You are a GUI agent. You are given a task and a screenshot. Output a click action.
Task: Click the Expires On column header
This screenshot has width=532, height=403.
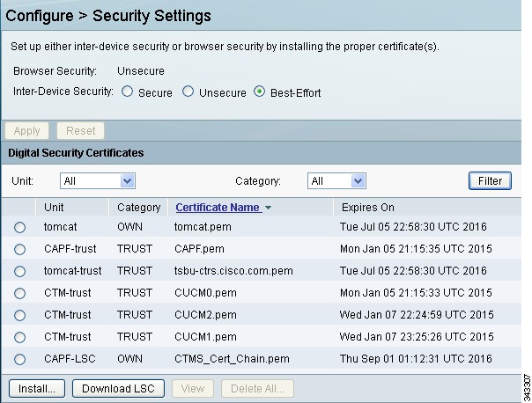coord(368,208)
